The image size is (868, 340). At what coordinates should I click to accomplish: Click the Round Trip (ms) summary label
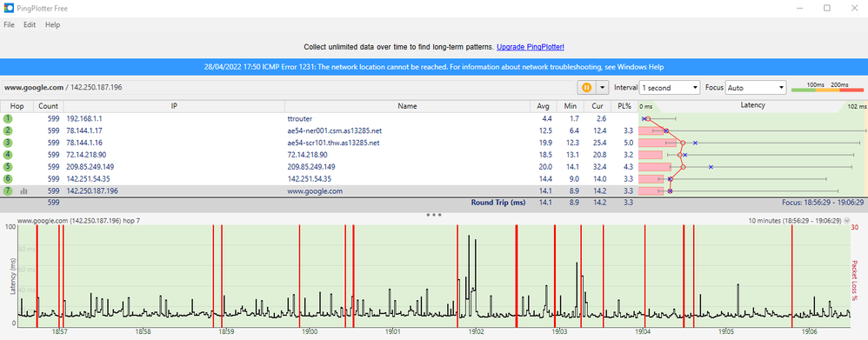pos(497,203)
